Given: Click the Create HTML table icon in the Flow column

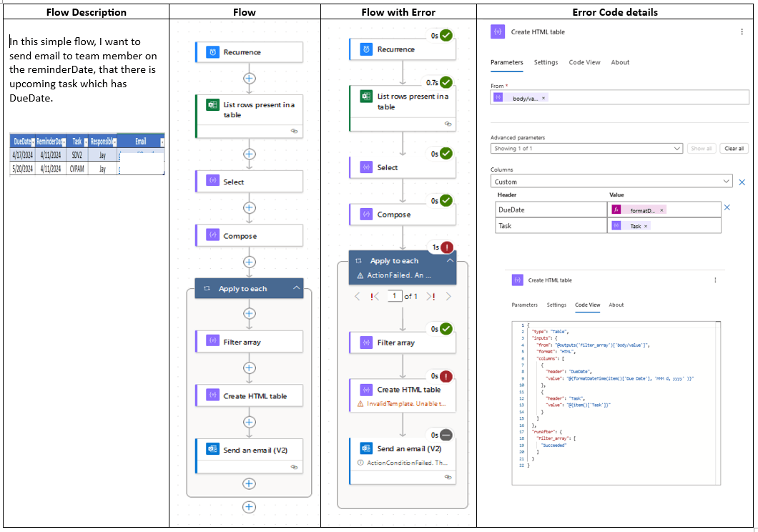Looking at the screenshot, I should coord(212,395).
